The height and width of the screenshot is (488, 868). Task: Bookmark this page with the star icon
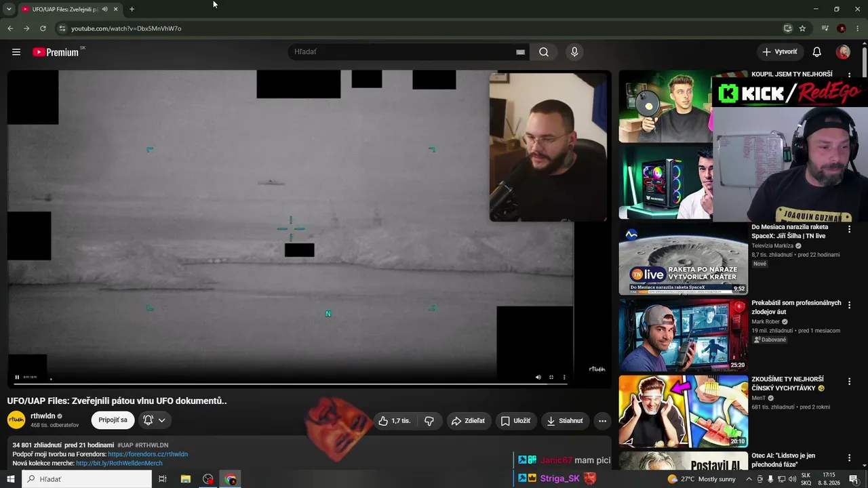pos(802,28)
